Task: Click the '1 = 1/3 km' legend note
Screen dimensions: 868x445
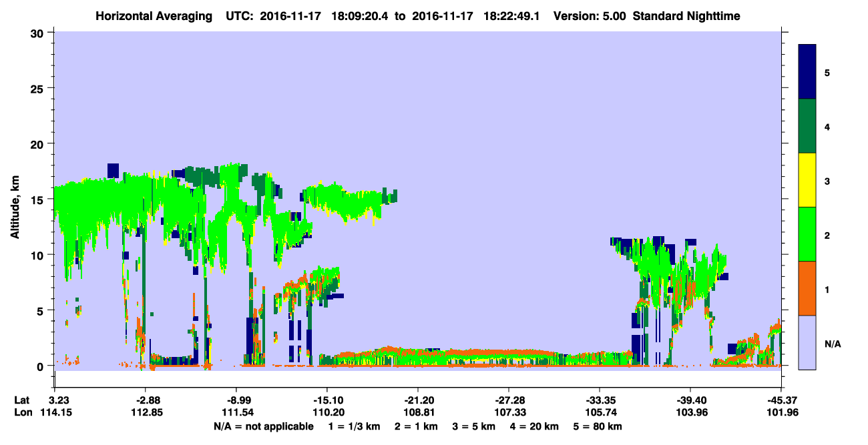Action: (355, 426)
